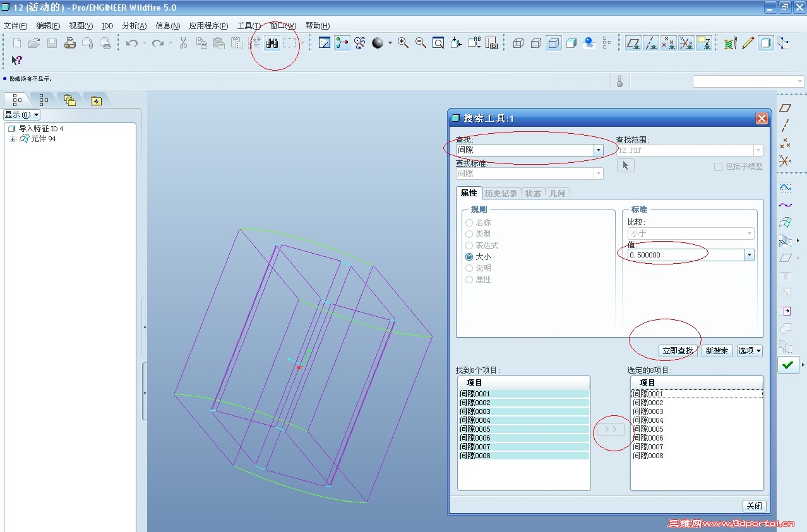This screenshot has height=532, width=807.
Task: Toggle datum points display icon
Action: pyautogui.click(x=669, y=43)
